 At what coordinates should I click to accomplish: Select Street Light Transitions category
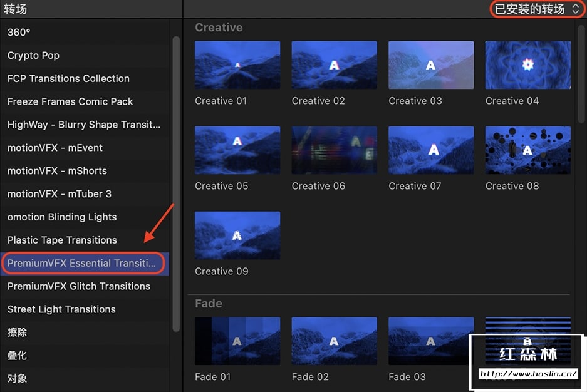coord(85,309)
